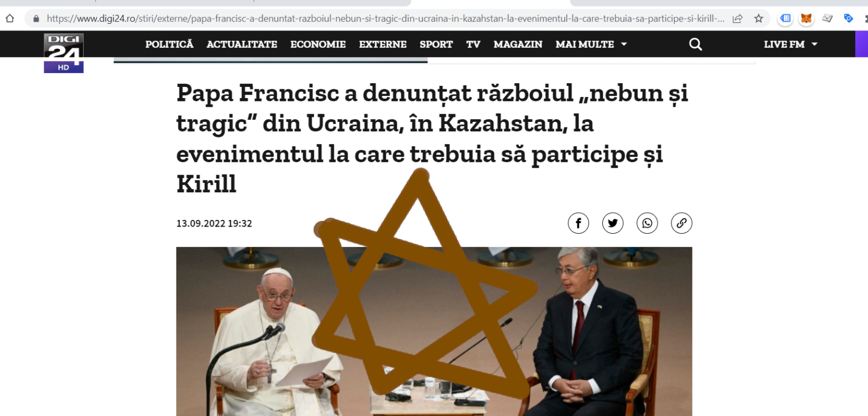View site security info via lock icon

pos(37,18)
